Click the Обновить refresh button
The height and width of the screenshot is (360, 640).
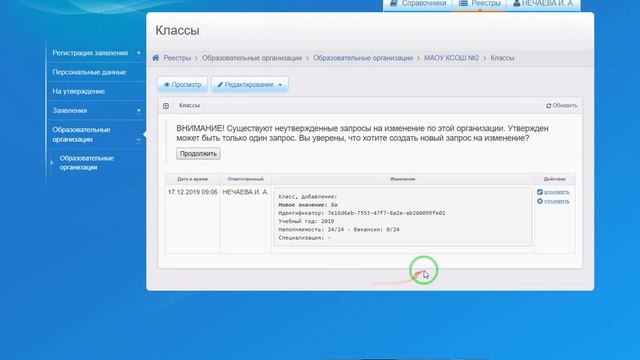pos(562,105)
